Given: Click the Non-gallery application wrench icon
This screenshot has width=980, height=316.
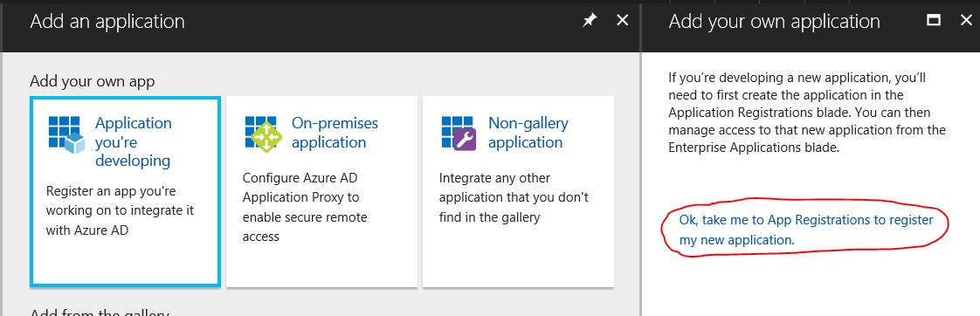Looking at the screenshot, I should coord(459,134).
